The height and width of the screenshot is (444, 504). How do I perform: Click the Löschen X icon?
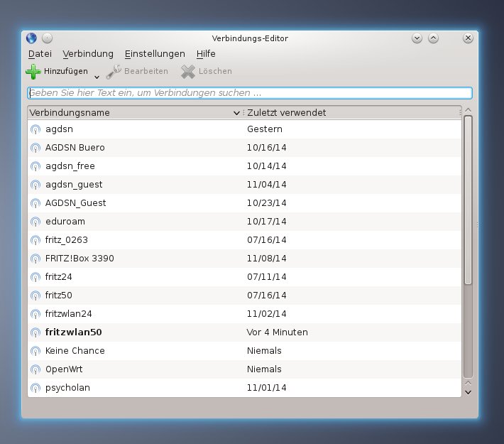[187, 71]
